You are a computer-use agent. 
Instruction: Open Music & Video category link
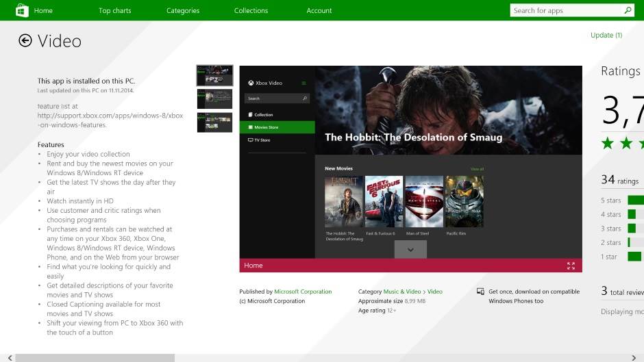coord(402,292)
